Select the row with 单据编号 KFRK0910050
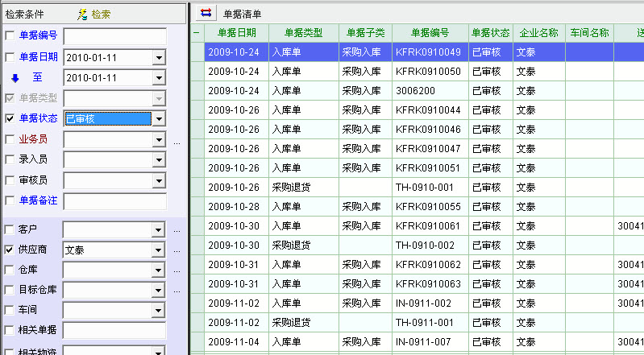Screen dimensions: 644x355 [x=428, y=72]
